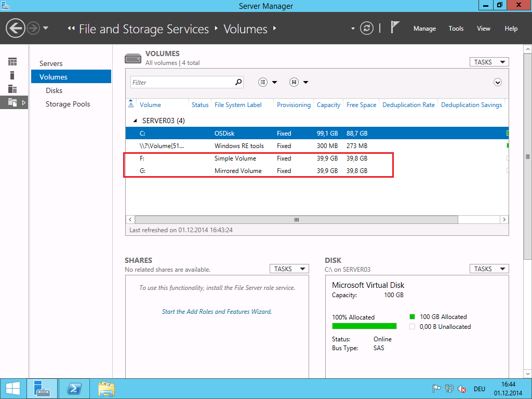Expand the Volumes breadcrumb arrow
Viewport: 532px width, 399px height.
point(274,28)
